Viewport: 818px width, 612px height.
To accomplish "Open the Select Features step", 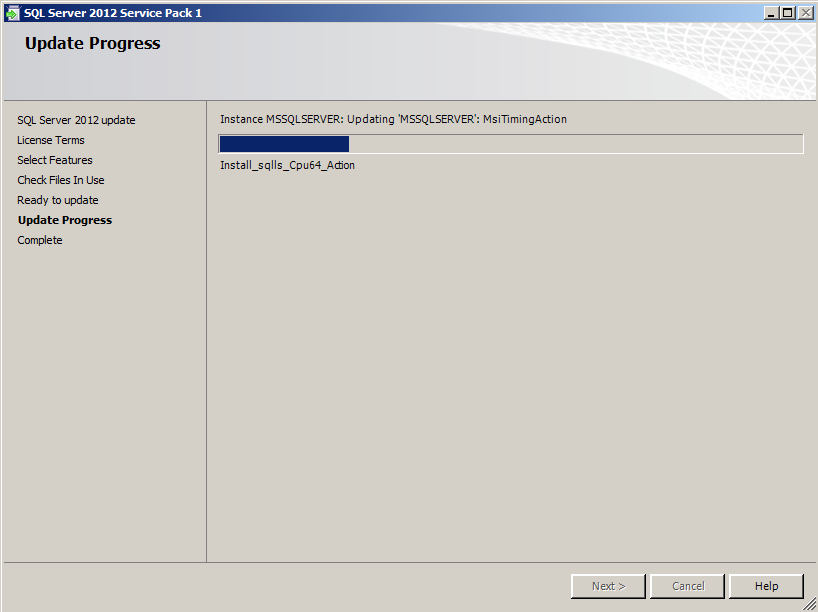I will pyautogui.click(x=55, y=160).
